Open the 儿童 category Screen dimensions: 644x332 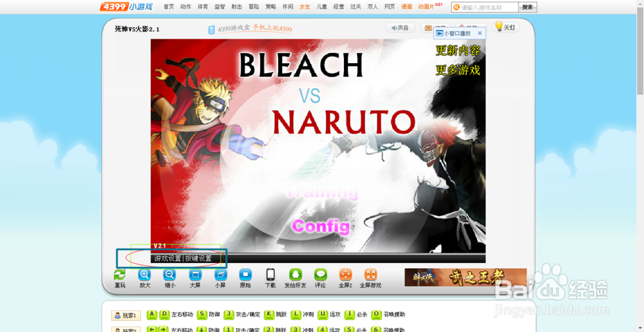point(321,6)
